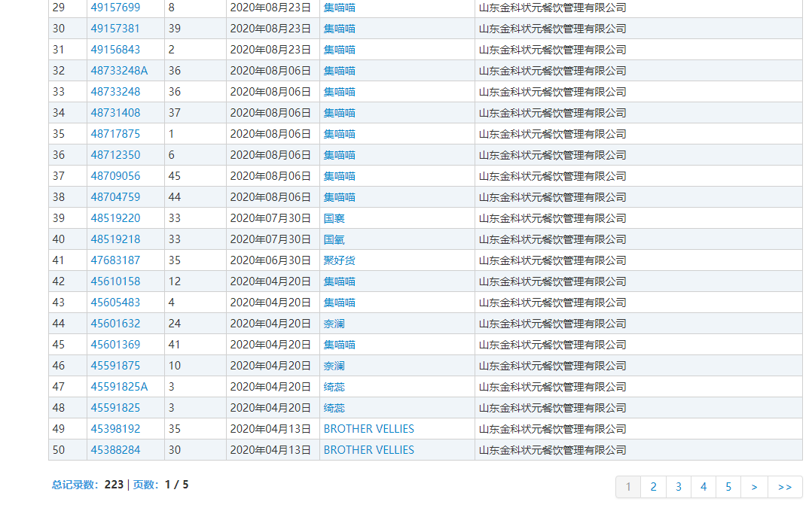
Task: Select record link 48704759
Action: pyautogui.click(x=115, y=197)
